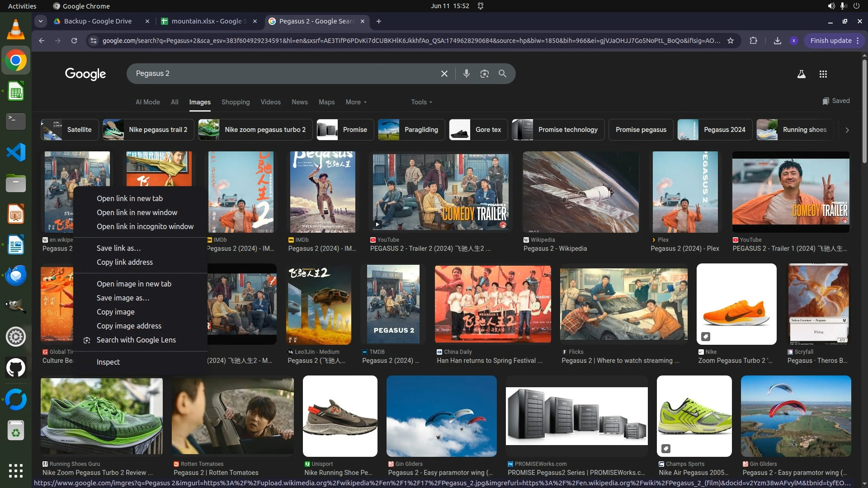The height and width of the screenshot is (488, 868).
Task: Select Search with Google Lens menu entry
Action: click(x=136, y=340)
